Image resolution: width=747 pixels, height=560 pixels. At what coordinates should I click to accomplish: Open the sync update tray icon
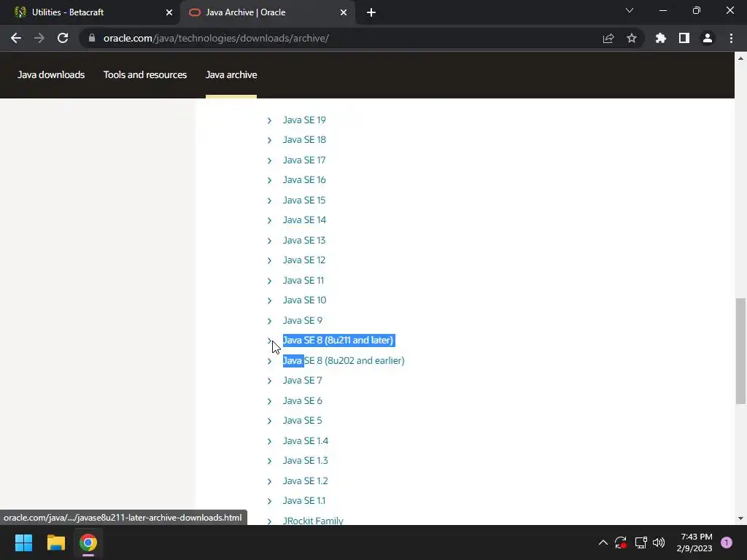(x=621, y=542)
